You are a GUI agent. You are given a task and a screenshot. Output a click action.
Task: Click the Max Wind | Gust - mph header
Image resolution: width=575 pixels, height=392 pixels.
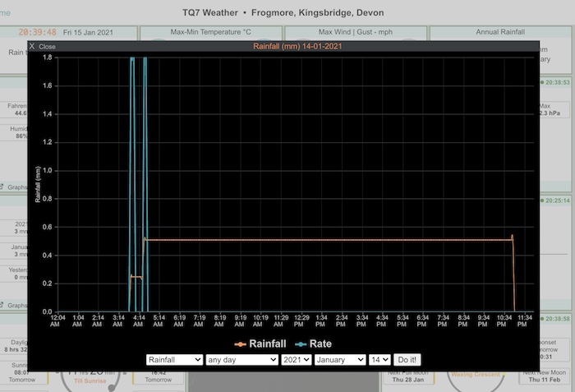coord(356,32)
